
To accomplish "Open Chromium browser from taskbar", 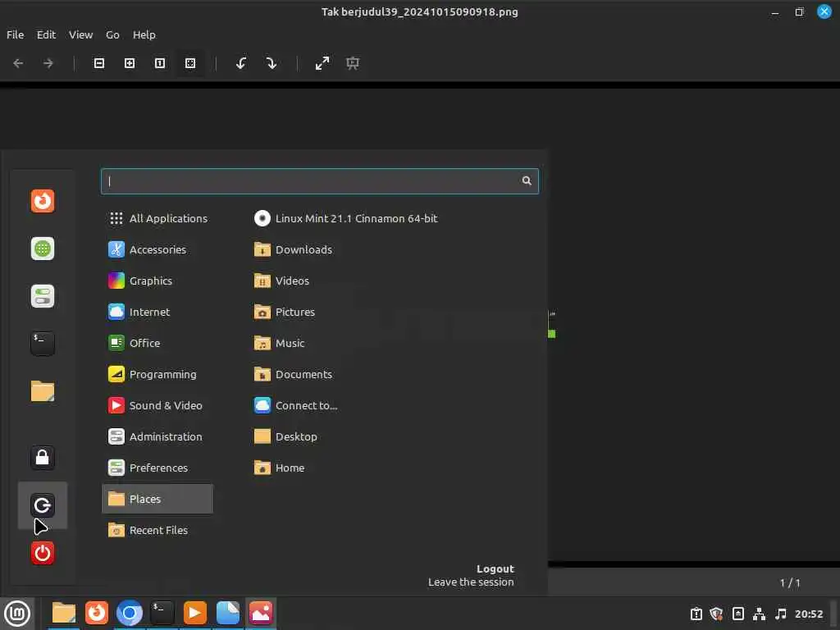I will point(130,613).
